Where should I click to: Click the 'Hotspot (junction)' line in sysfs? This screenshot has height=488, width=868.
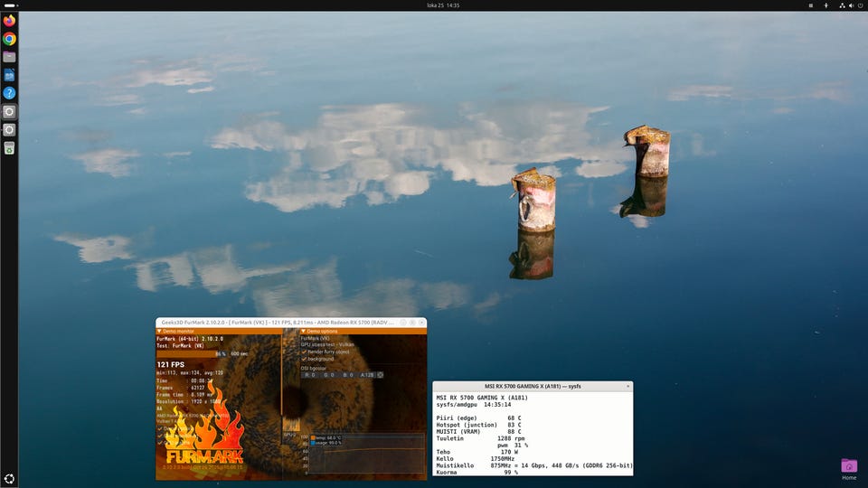(x=479, y=425)
